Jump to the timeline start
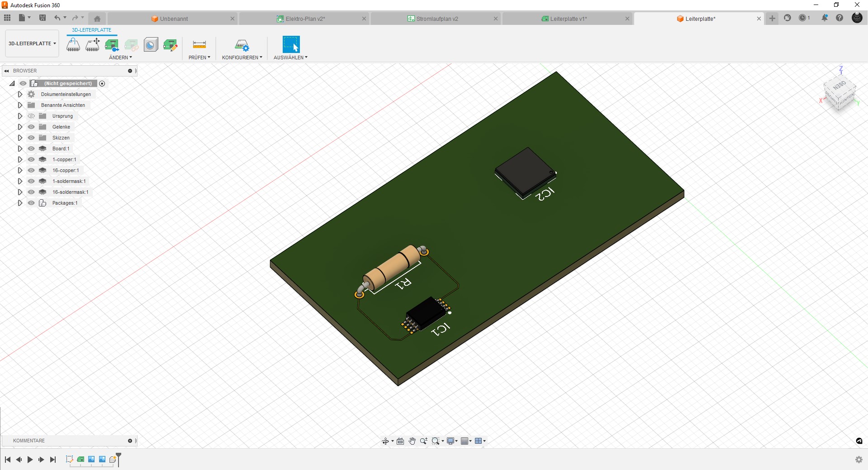The height and width of the screenshot is (470, 868). [8, 460]
